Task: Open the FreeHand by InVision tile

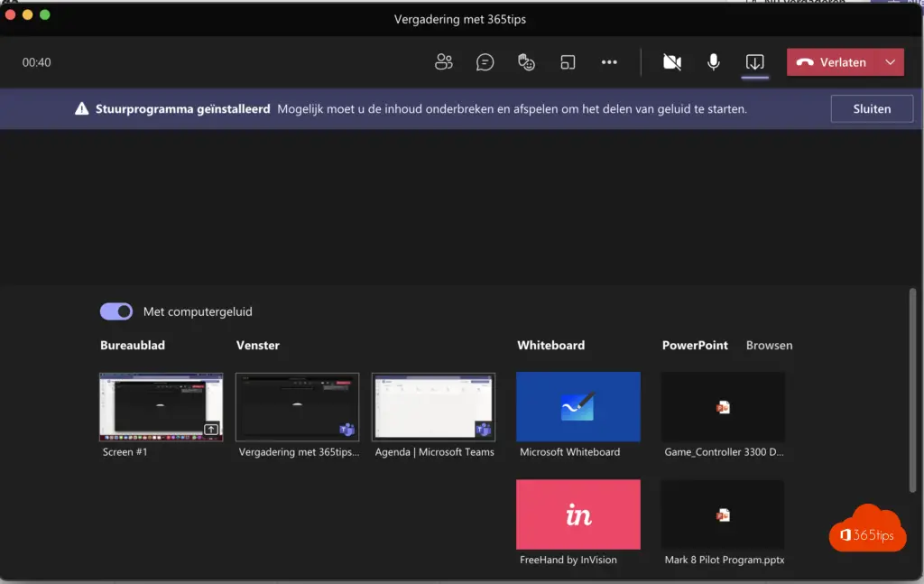Action: tap(578, 514)
